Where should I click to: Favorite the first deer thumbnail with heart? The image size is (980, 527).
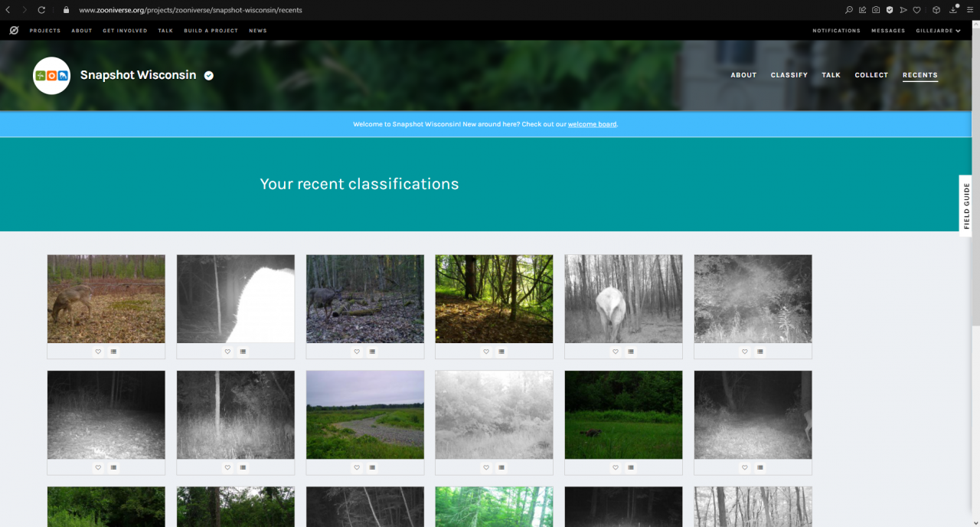point(98,352)
